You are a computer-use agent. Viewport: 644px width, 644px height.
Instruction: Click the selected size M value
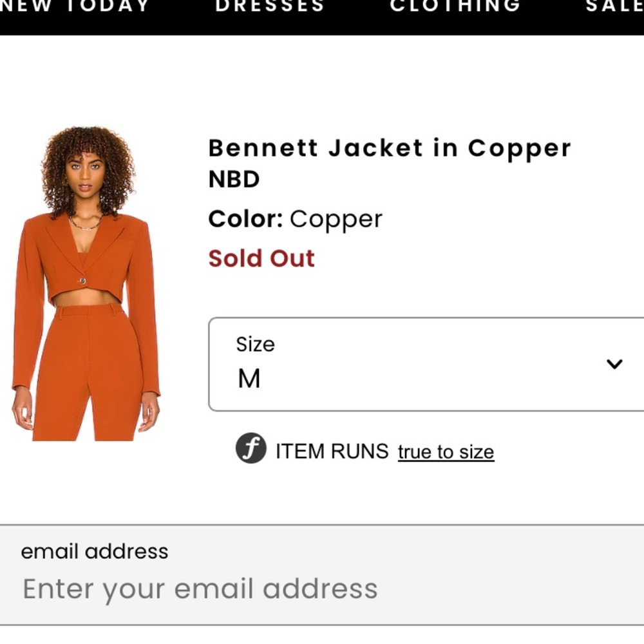coord(249,379)
